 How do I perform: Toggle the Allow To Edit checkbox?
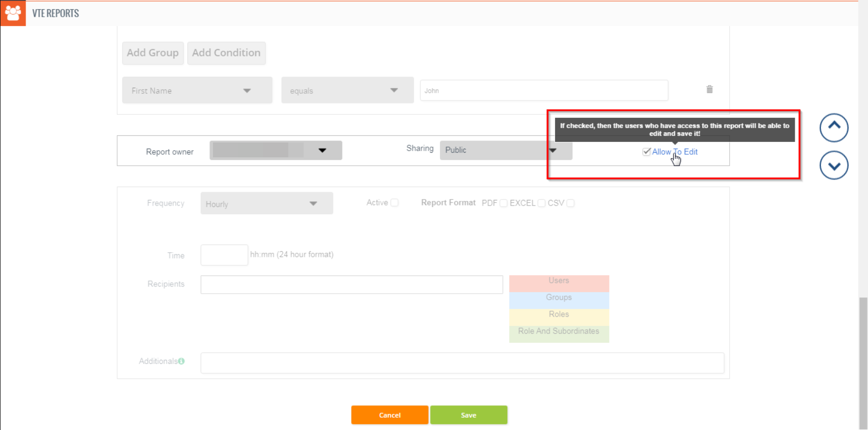click(x=646, y=152)
